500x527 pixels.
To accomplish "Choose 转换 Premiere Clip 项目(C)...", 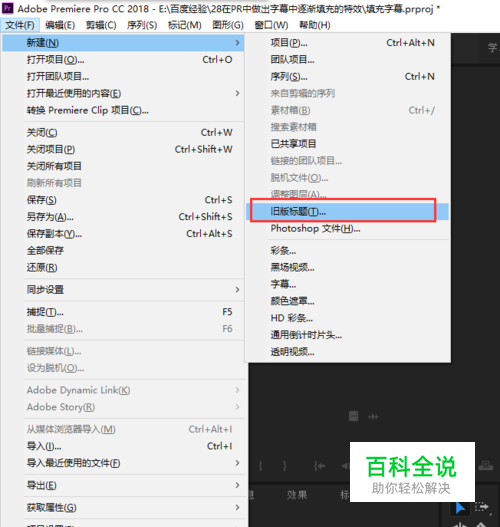I will (x=123, y=110).
